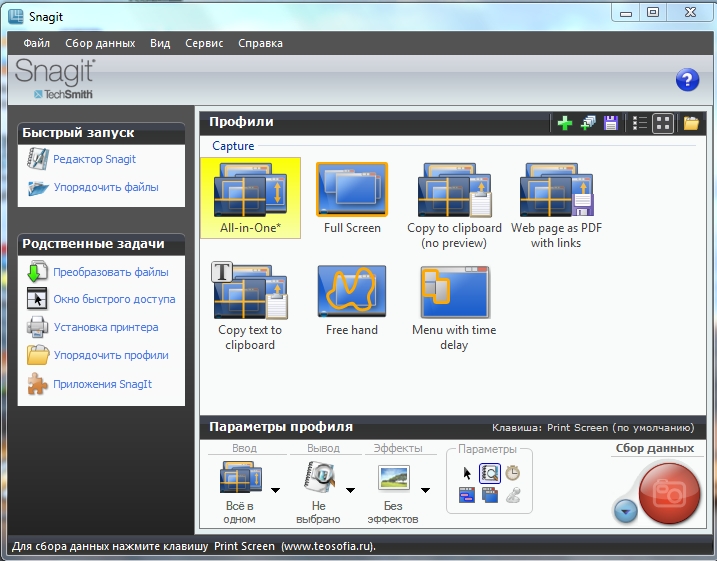
Task: Select Menu with time delay profile
Action: [454, 308]
